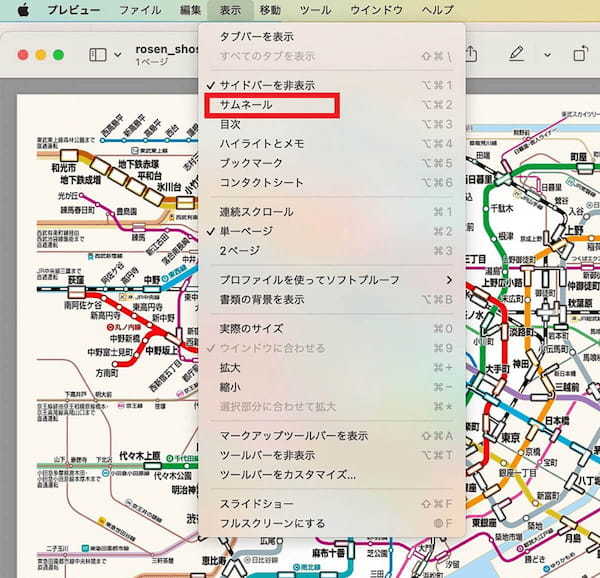Select ハイライトとメモ view
The height and width of the screenshot is (578, 600).
pos(332,144)
